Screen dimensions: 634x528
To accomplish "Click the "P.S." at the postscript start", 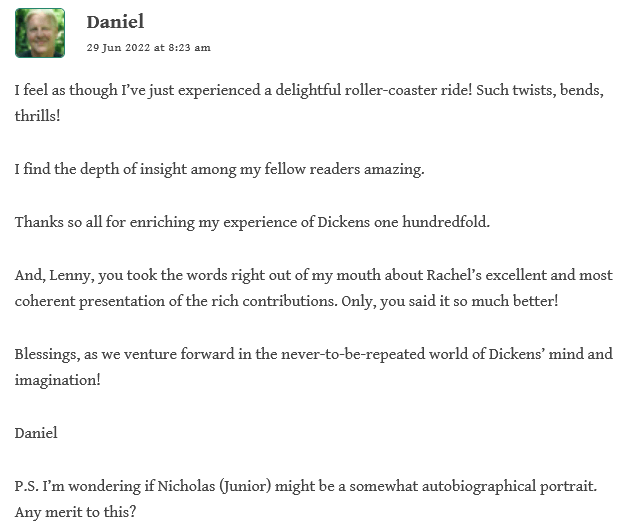I will 29,486.
